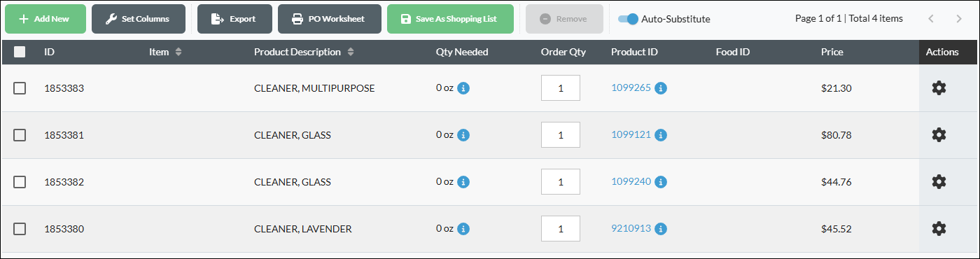This screenshot has height=259, width=980.
Task: Open the Set Columns options
Action: 139,19
